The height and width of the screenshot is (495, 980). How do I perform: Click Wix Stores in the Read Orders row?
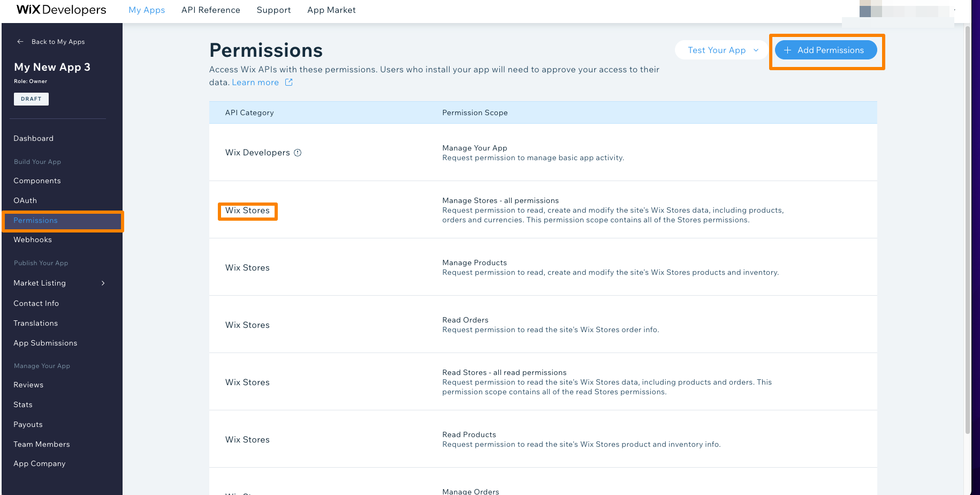pos(247,325)
